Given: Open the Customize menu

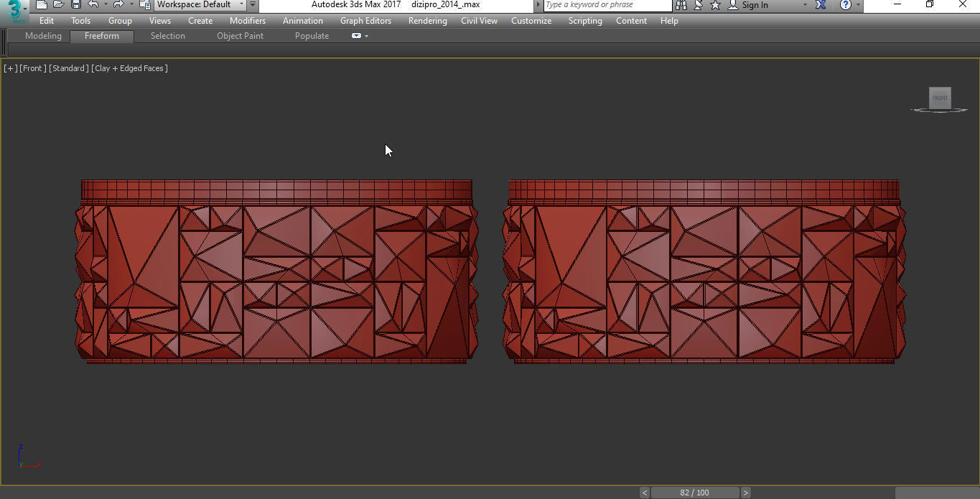Looking at the screenshot, I should point(531,21).
